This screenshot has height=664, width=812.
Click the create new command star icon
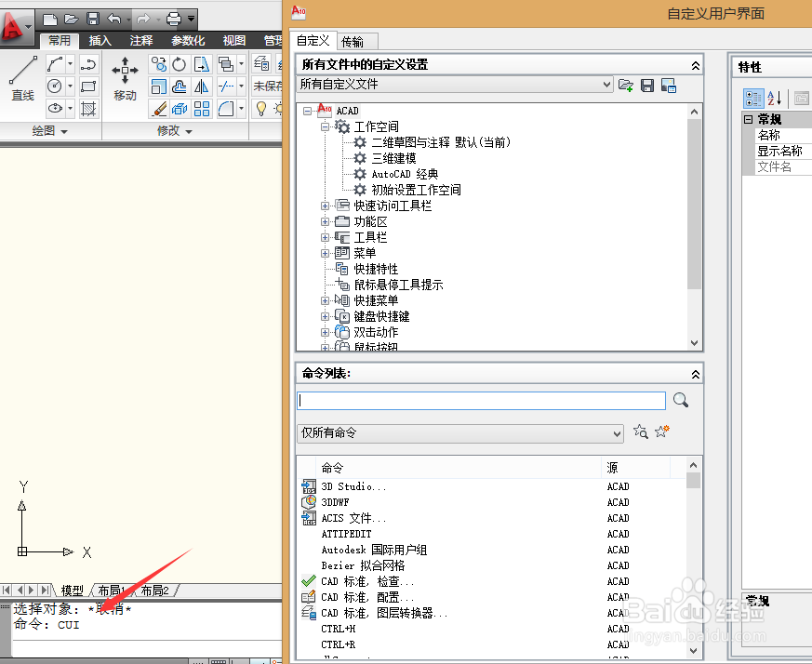[x=662, y=431]
